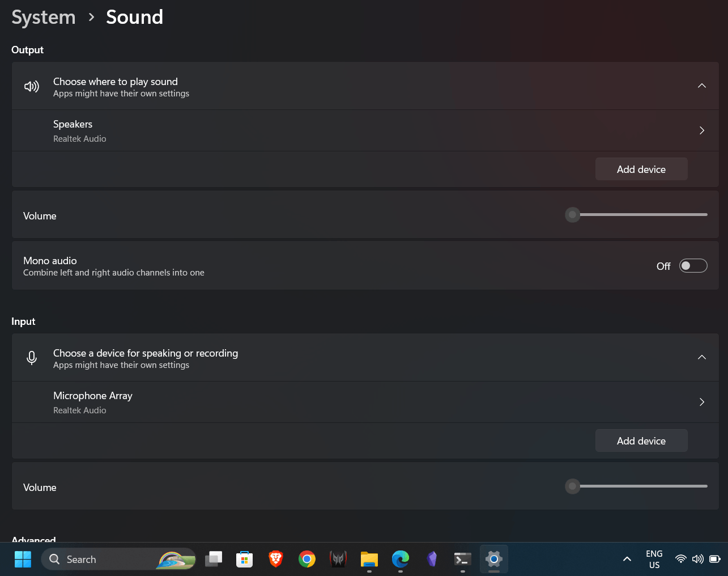Screen dimensions: 728x576
Task: Click the speaker output icon beside Choose where to play sound
Action: [x=31, y=86]
